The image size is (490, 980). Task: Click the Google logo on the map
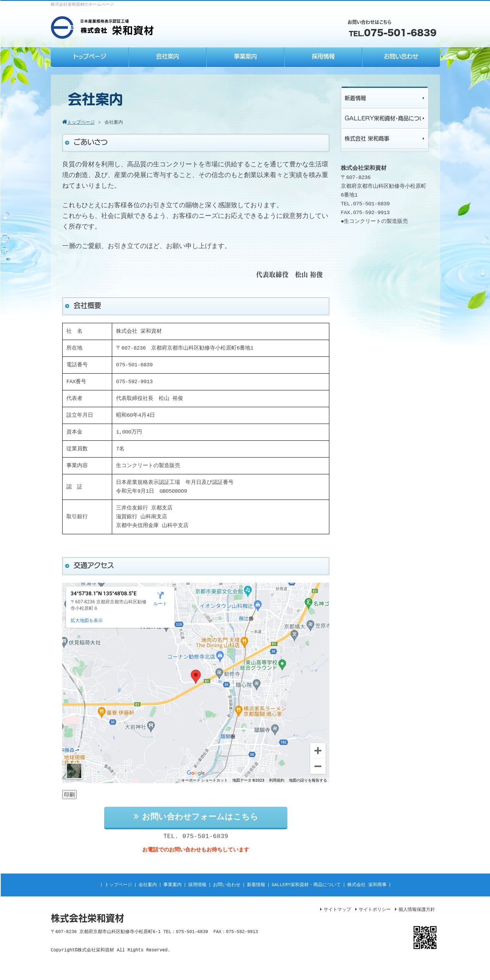coord(196,773)
